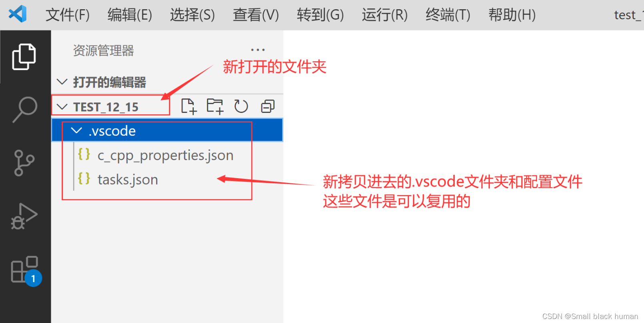The width and height of the screenshot is (644, 323).
Task: Click the VS Code logo icon
Action: tap(18, 14)
